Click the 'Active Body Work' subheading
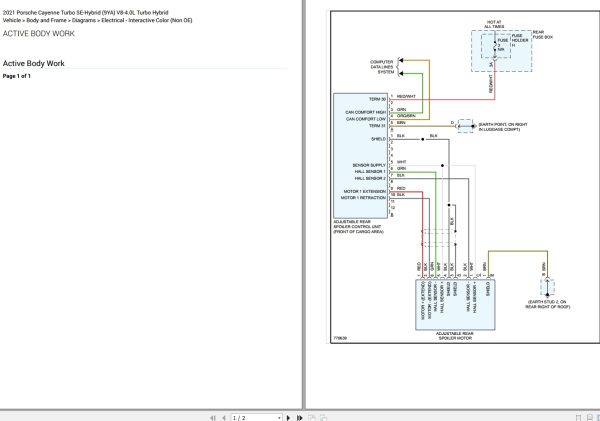Image resolution: width=600 pixels, height=421 pixels. tap(34, 64)
